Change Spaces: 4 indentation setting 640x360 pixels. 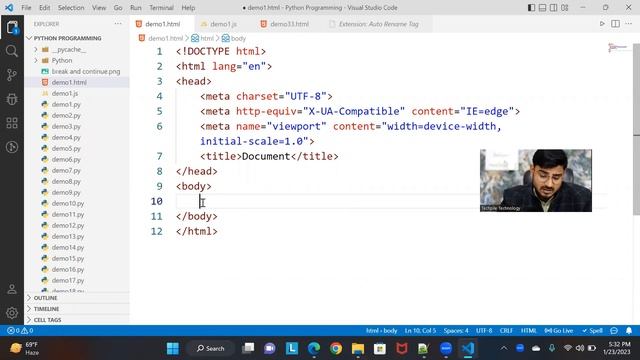(x=456, y=331)
